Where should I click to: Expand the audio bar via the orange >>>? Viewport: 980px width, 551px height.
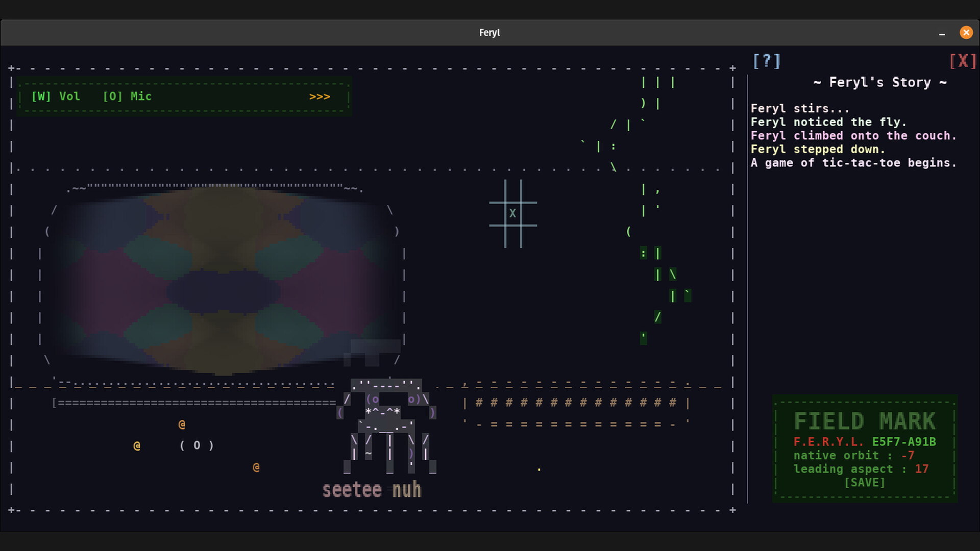[x=320, y=96]
